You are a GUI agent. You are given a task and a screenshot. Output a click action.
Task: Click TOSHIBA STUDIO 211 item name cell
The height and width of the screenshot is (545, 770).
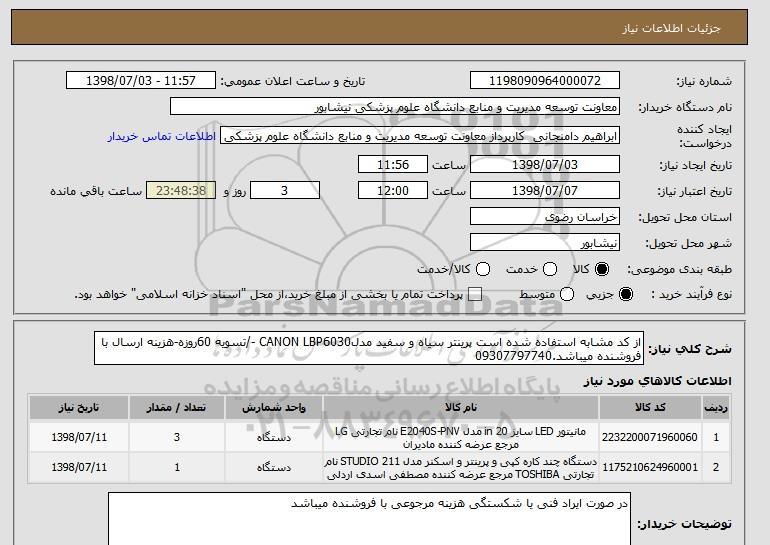(461, 467)
